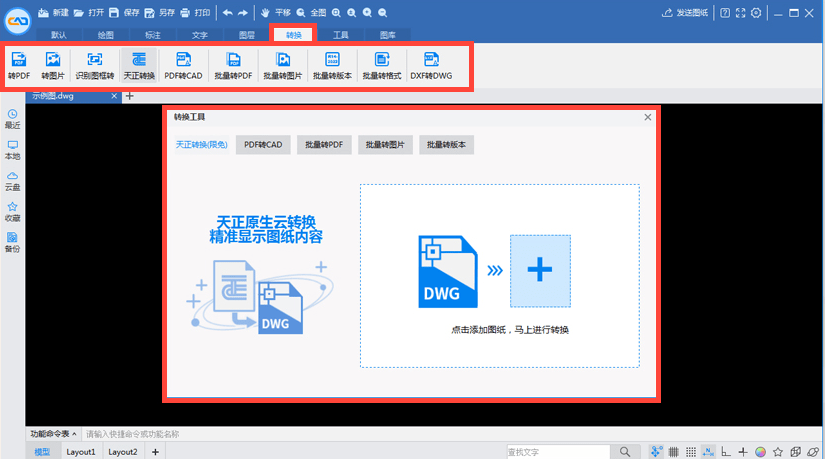Select 批量转版本 dialog tab
825x459 pixels.
446,145
